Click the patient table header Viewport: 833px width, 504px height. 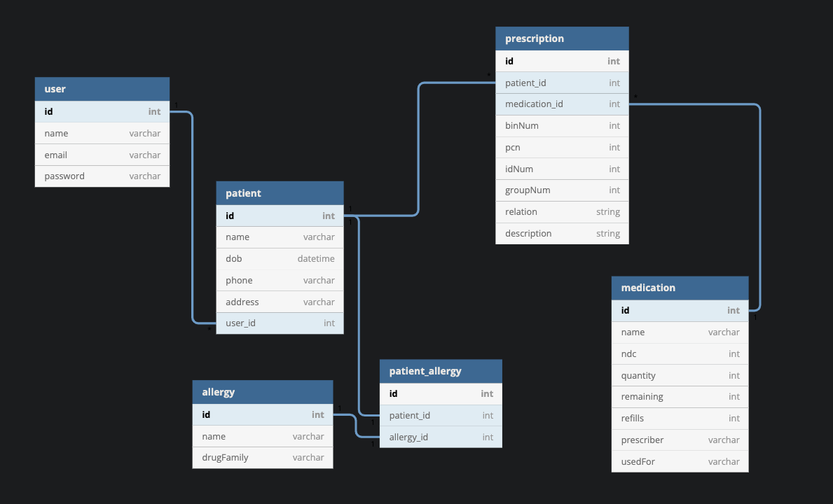pos(280,193)
